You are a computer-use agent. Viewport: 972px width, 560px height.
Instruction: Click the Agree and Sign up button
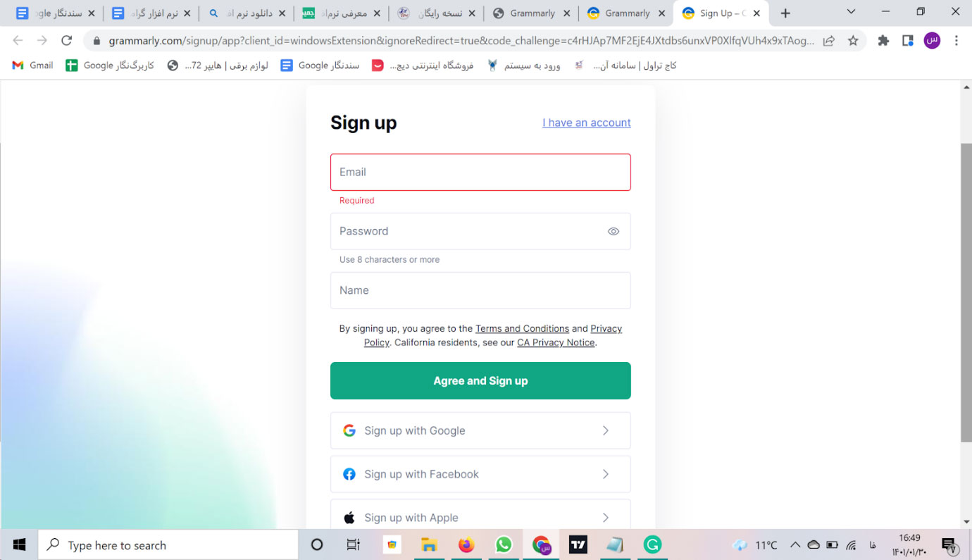[480, 380]
